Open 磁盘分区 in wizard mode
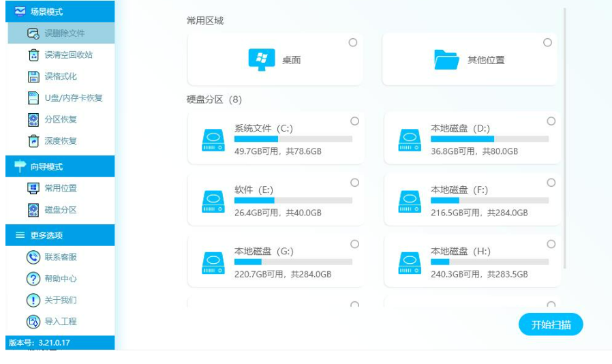Image resolution: width=612 pixels, height=364 pixels. 60,210
